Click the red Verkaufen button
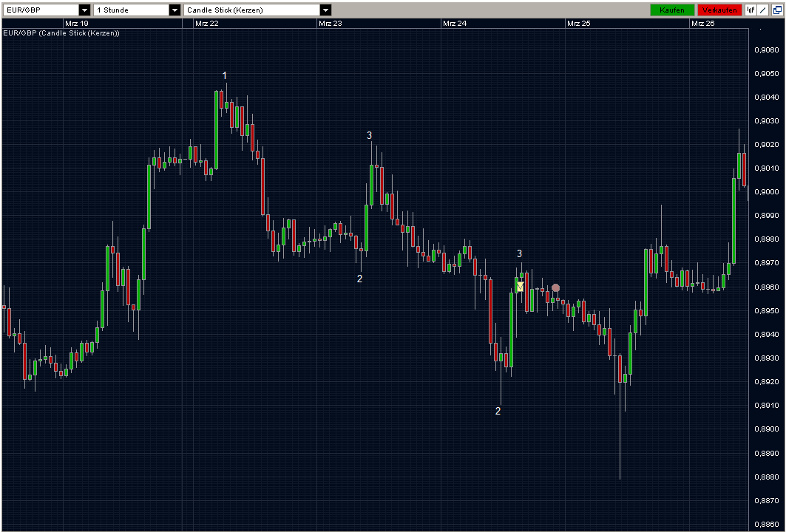 (x=719, y=10)
